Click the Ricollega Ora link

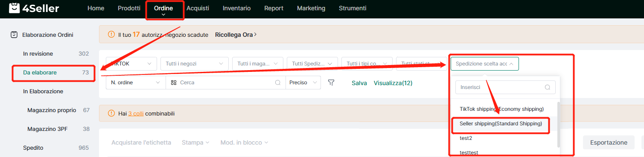[236, 35]
